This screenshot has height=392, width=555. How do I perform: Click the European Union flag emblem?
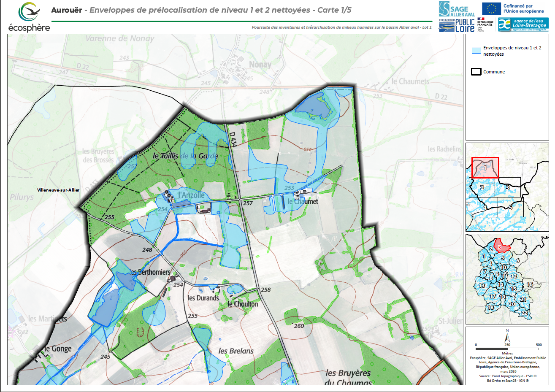pos(491,8)
